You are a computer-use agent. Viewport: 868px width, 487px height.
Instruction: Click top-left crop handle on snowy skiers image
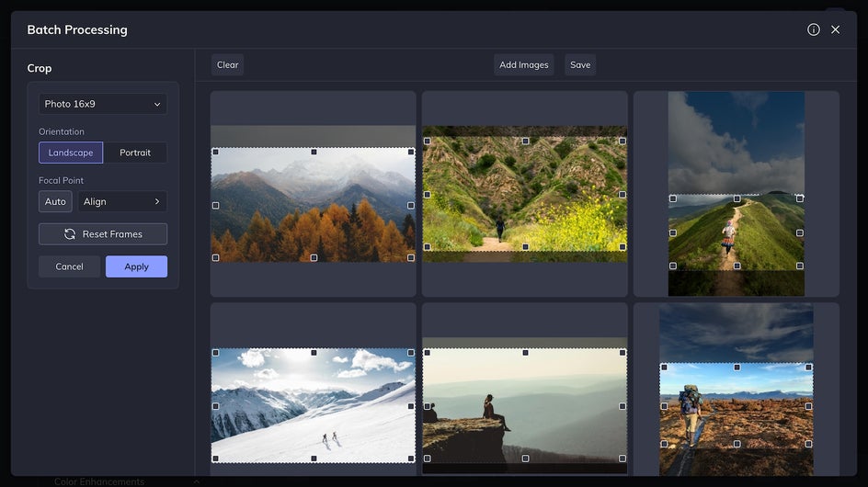pos(216,353)
